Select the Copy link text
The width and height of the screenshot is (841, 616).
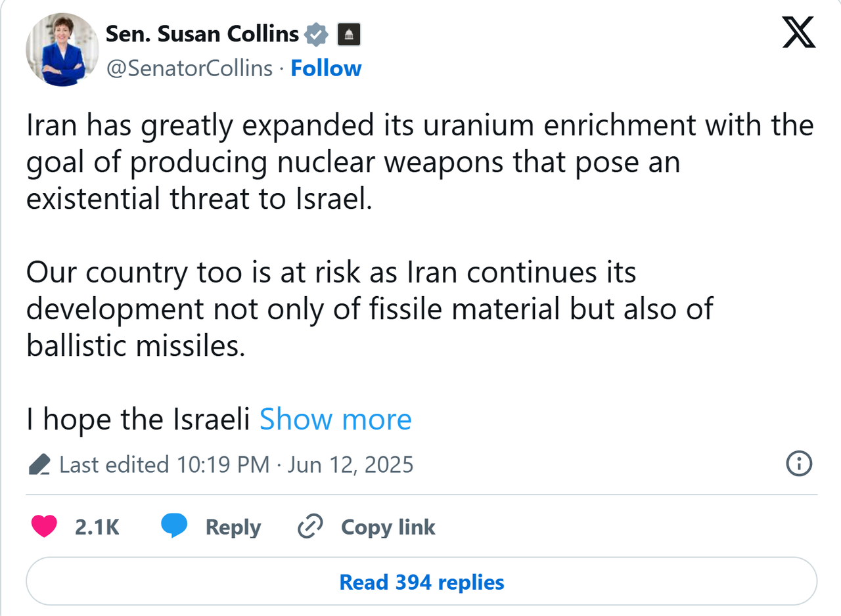[388, 527]
